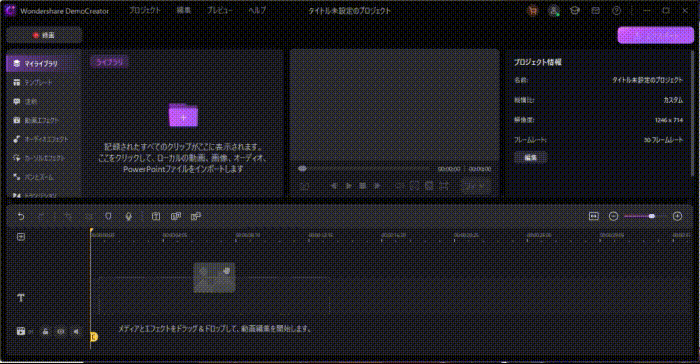This screenshot has width=700, height=364.
Task: Click the redo arrow in timeline toolbar
Action: pyautogui.click(x=40, y=216)
